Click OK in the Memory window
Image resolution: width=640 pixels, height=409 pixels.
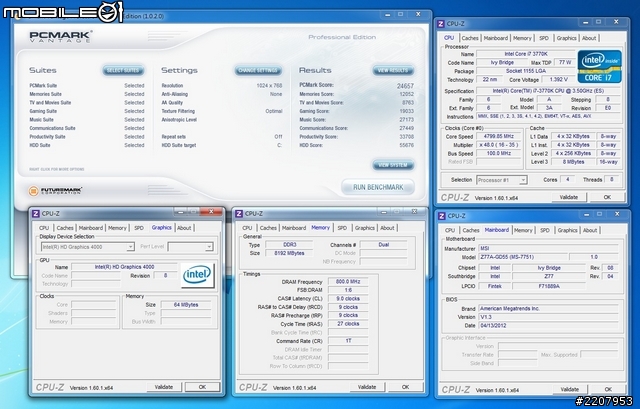click(405, 387)
